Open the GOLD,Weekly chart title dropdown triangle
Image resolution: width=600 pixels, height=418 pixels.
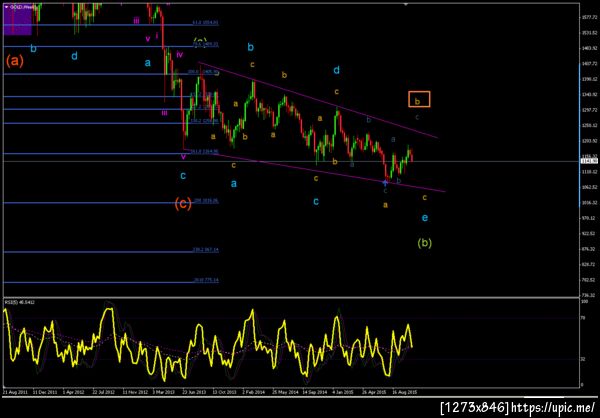(x=6, y=7)
